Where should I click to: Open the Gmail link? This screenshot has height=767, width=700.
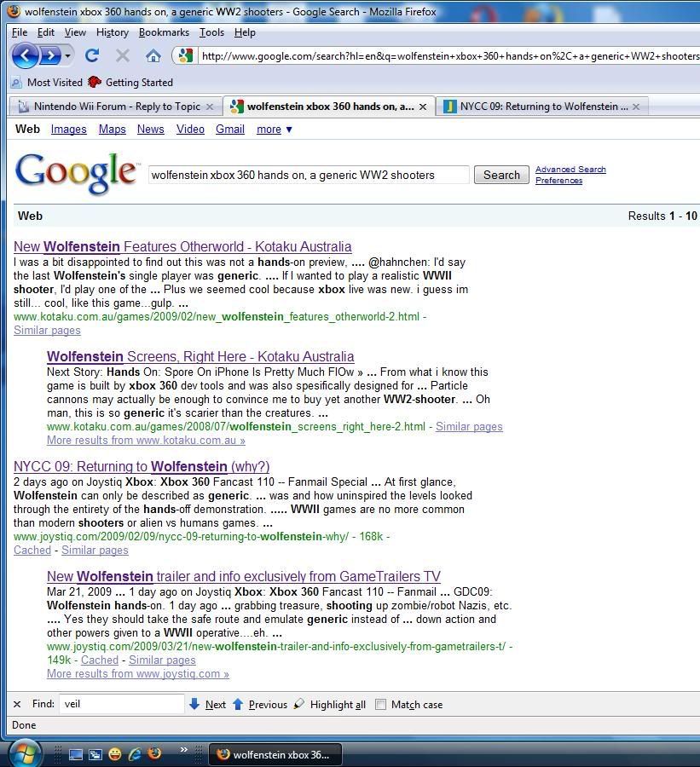click(x=230, y=130)
